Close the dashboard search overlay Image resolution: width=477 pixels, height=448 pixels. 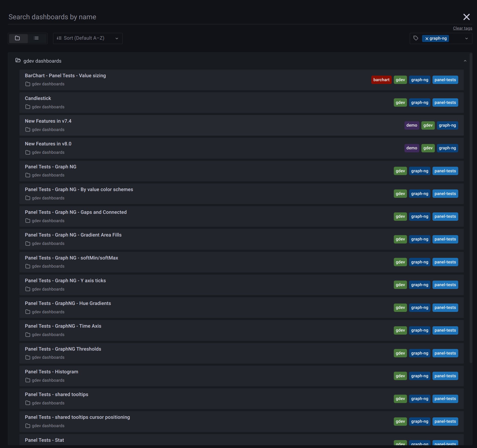[466, 17]
